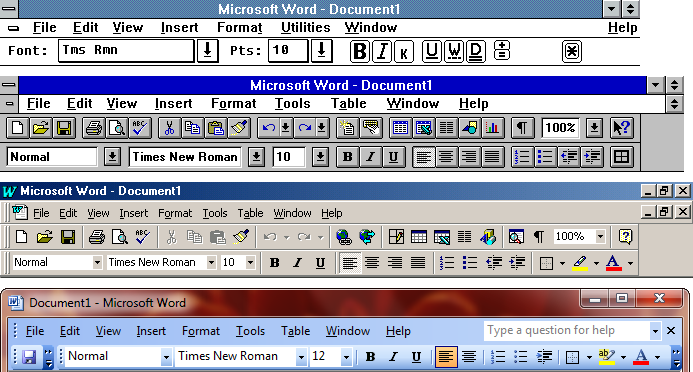
Task: Click Save diskette icon in solid-blue-title Word window
Action: click(x=64, y=128)
